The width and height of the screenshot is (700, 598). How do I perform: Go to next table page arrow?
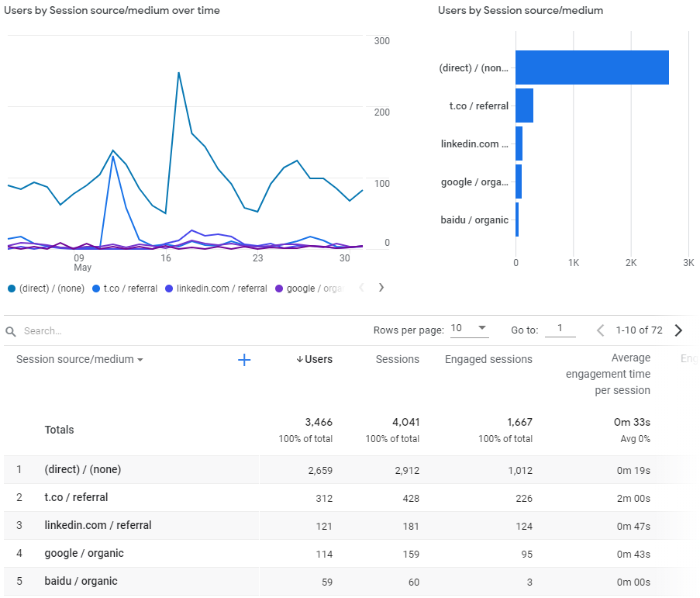pos(678,330)
